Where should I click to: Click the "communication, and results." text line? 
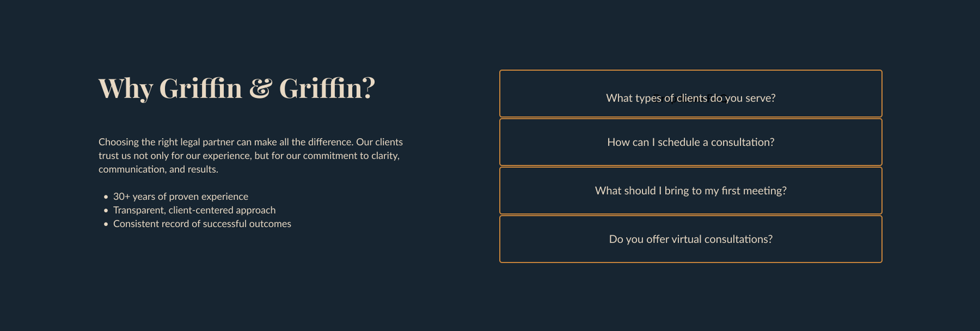click(x=158, y=169)
